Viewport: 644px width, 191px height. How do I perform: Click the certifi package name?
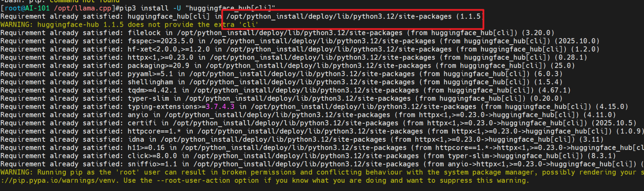tap(142, 123)
